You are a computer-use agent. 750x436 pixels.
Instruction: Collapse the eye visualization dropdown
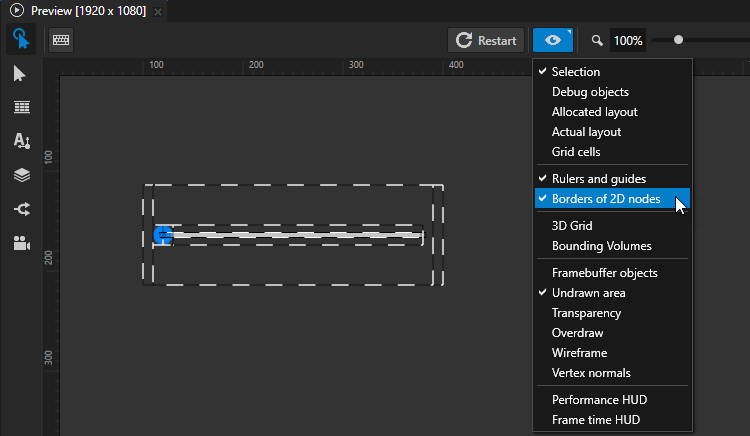(553, 40)
